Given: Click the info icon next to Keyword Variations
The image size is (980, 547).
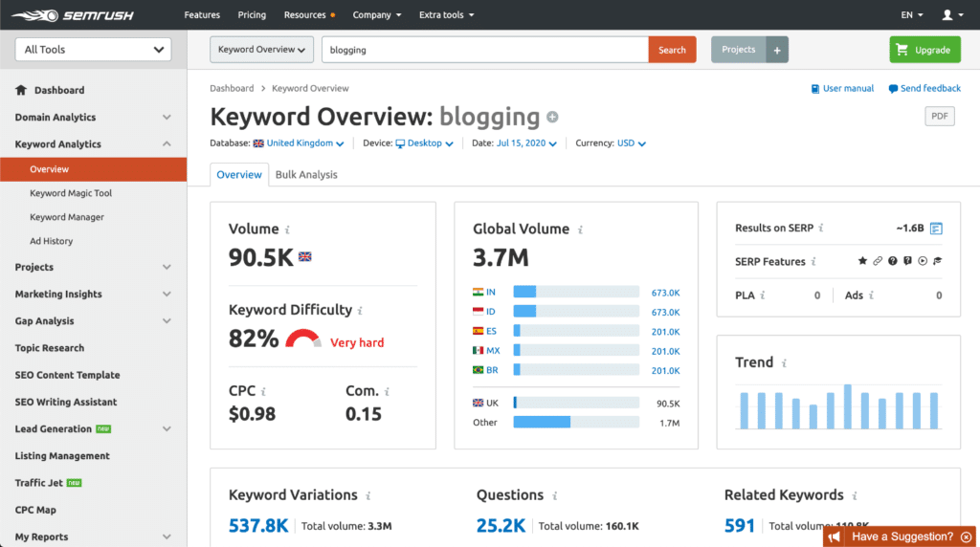Looking at the screenshot, I should coord(368,495).
